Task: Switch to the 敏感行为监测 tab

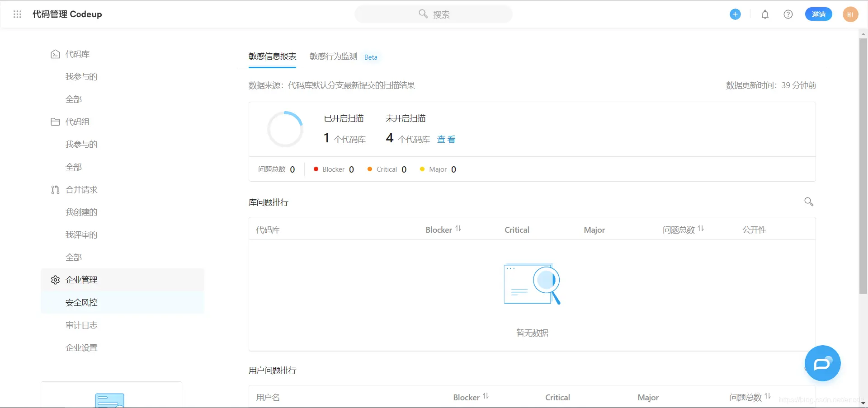Action: pos(333,56)
